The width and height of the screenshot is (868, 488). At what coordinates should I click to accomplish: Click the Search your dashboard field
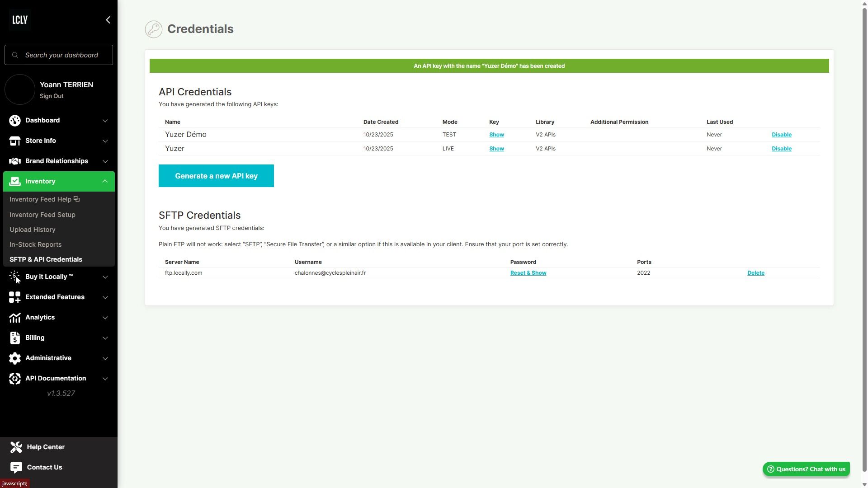(61, 55)
